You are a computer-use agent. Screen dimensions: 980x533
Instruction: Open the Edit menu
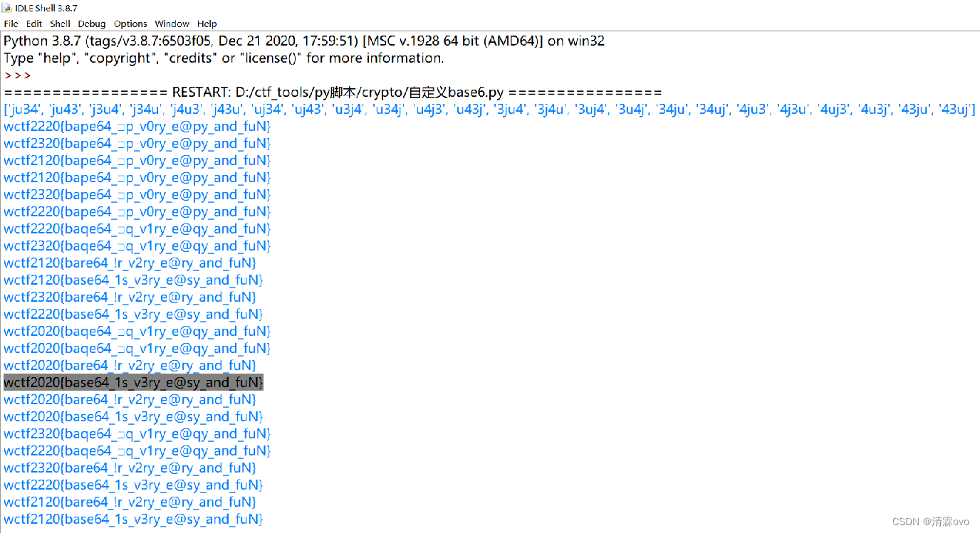tap(33, 23)
